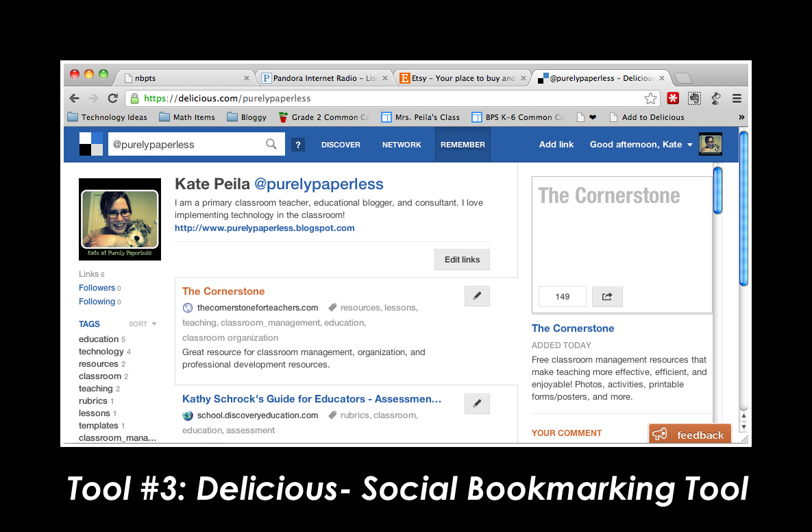The width and height of the screenshot is (812, 532).
Task: Click the feedback megaphone button
Action: pos(690,434)
